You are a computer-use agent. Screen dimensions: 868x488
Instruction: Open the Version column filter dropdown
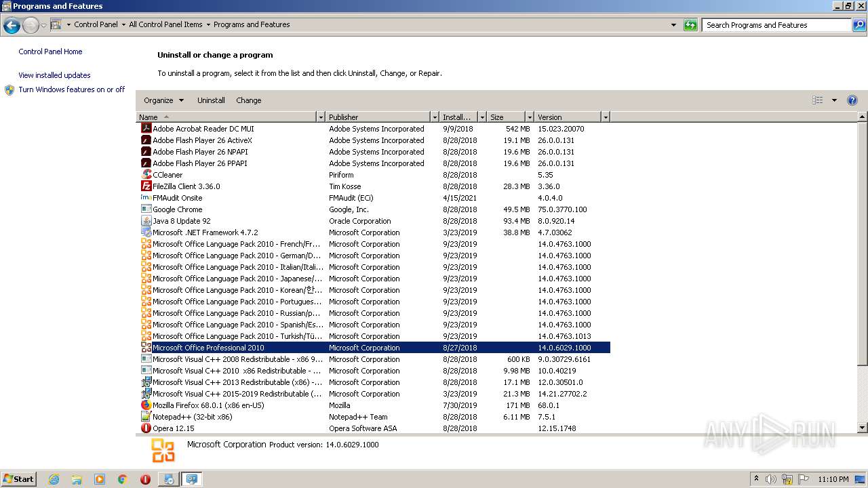pos(606,117)
